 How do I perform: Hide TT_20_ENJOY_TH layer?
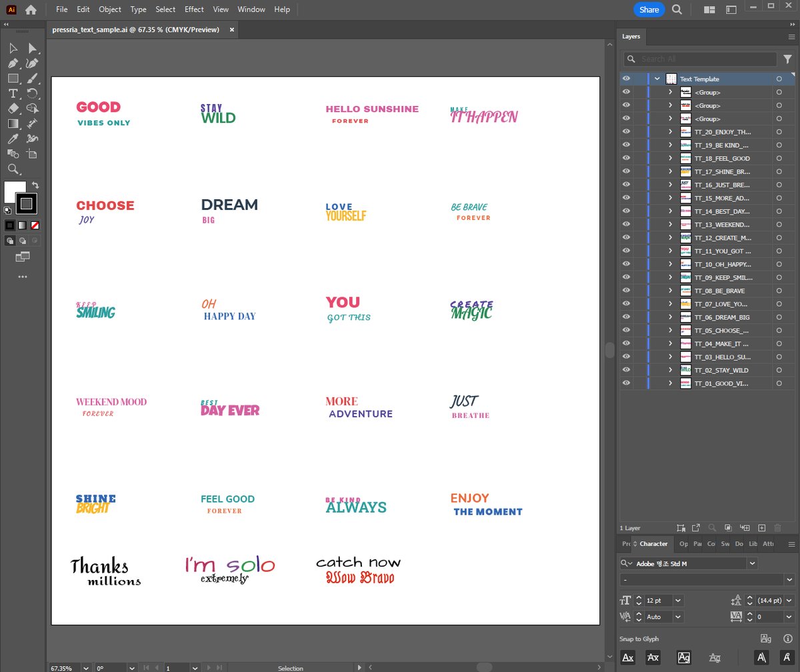tap(626, 132)
